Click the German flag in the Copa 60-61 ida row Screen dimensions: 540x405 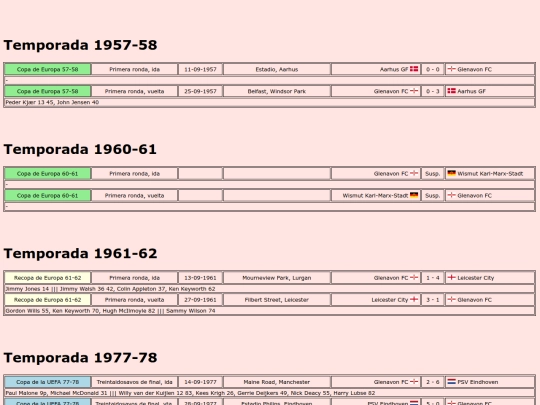pos(451,173)
